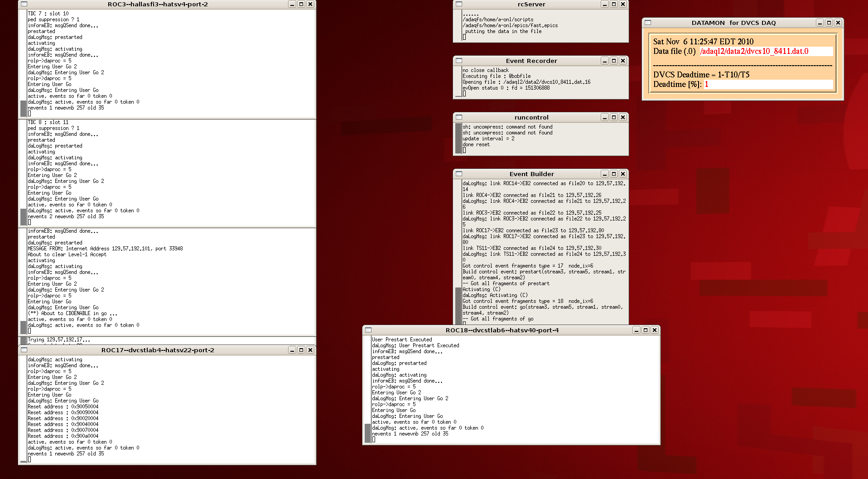The width and height of the screenshot is (868, 479).
Task: Click the ROC3--hallasfi3--hatsv4-port-2 title bar
Action: coord(158,4)
